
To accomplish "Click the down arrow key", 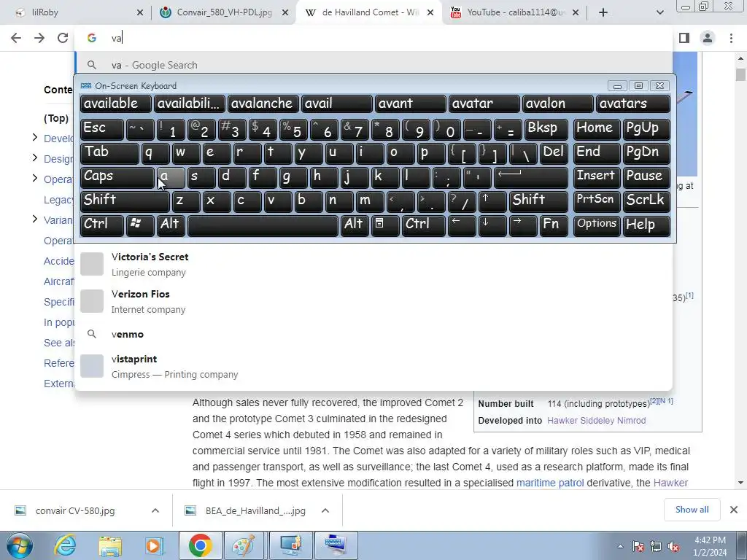I will [x=492, y=225].
